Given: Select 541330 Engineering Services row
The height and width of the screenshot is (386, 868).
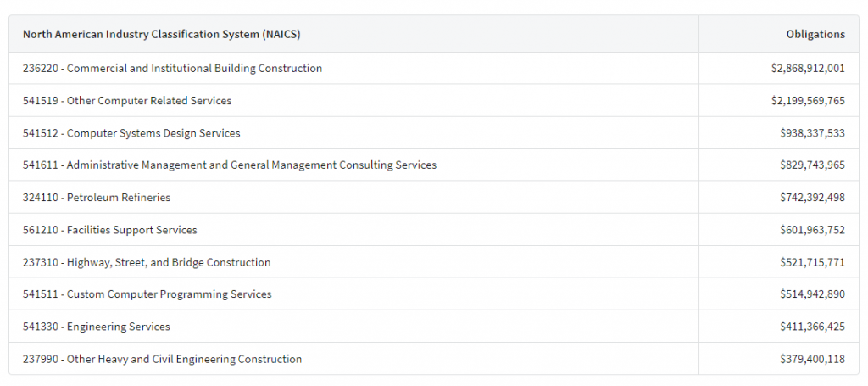Looking at the screenshot, I should tap(97, 327).
